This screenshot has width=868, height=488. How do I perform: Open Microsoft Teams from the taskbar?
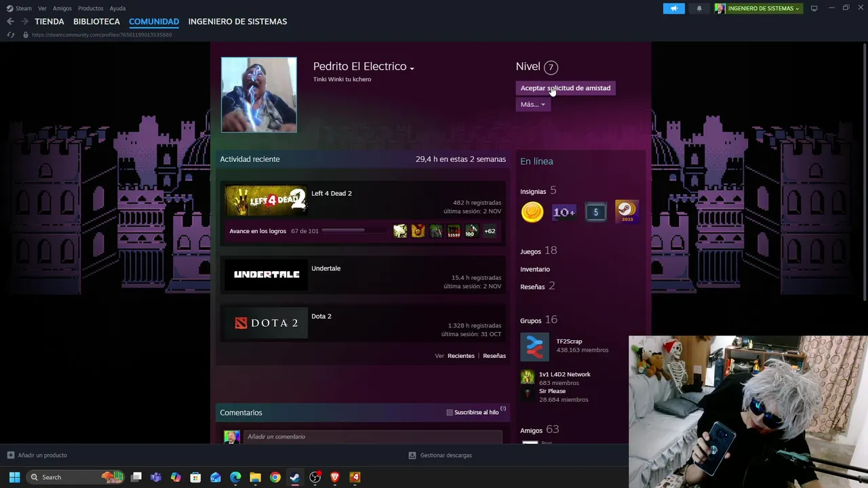[156, 477]
